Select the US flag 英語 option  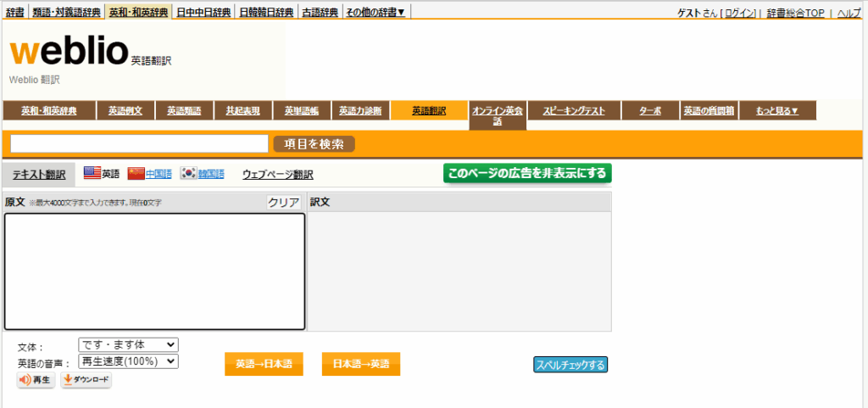(102, 174)
